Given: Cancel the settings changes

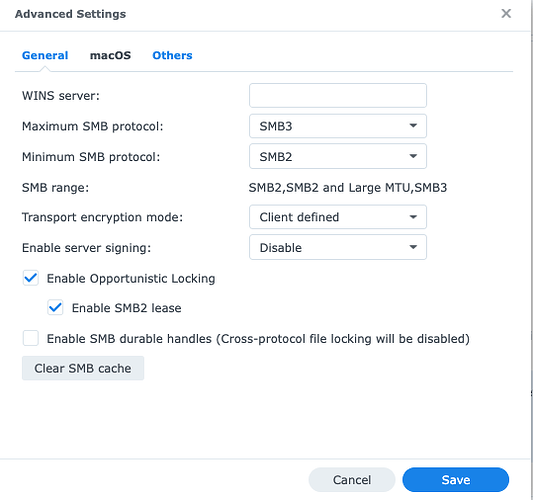Looking at the screenshot, I should (x=352, y=480).
